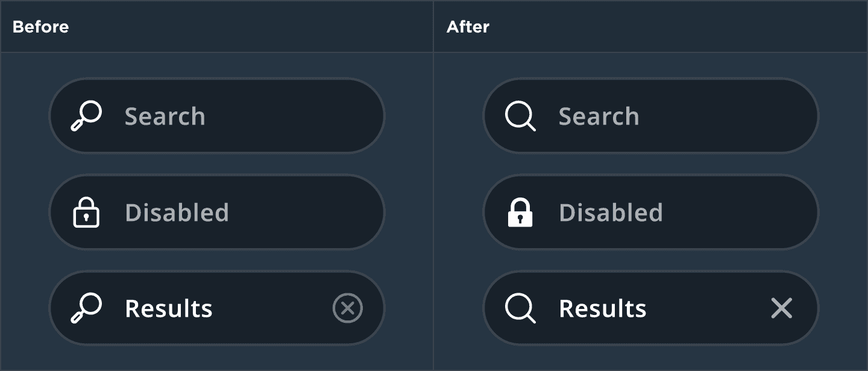The width and height of the screenshot is (868, 371).
Task: Click the Results text in the Before field
Action: (169, 308)
